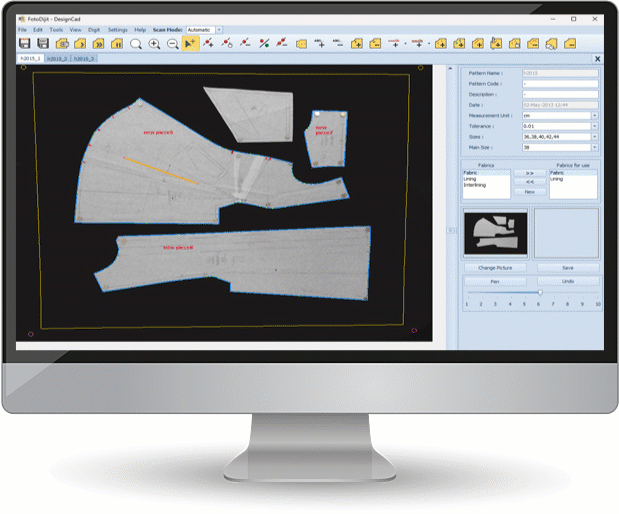Image resolution: width=619 pixels, height=514 pixels.
Task: Open the Settings menu
Action: point(118,30)
